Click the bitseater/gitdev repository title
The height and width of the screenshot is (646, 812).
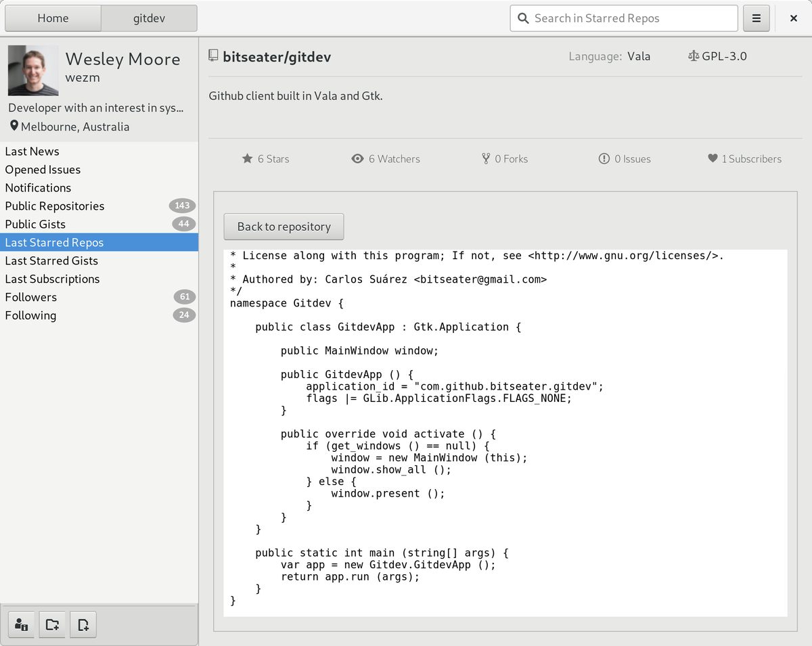coord(277,56)
